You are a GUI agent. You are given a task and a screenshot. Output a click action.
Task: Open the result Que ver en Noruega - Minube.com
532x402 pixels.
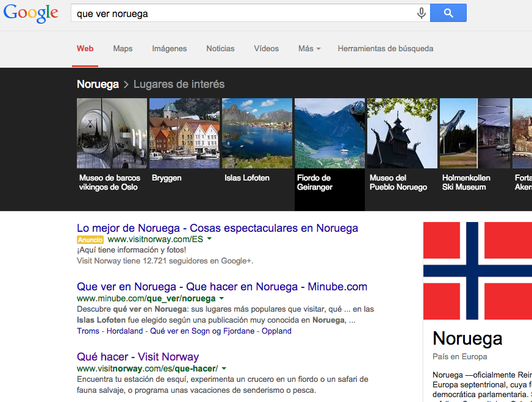pos(222,286)
